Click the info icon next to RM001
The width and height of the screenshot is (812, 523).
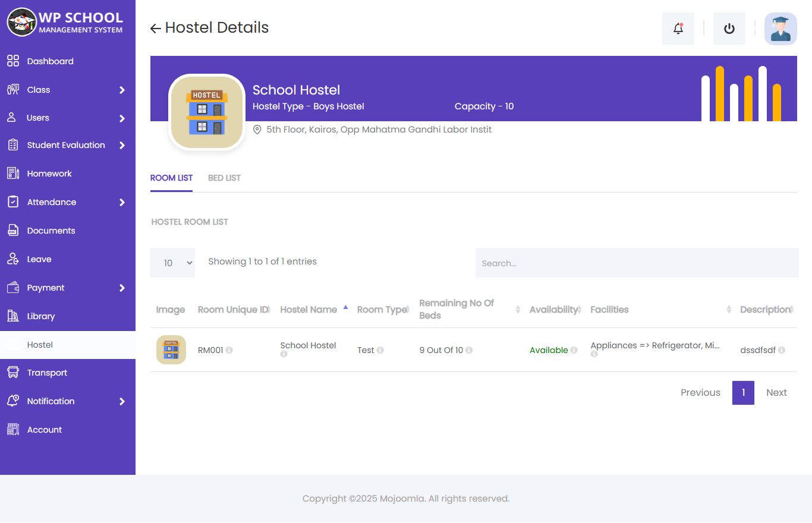229,350
